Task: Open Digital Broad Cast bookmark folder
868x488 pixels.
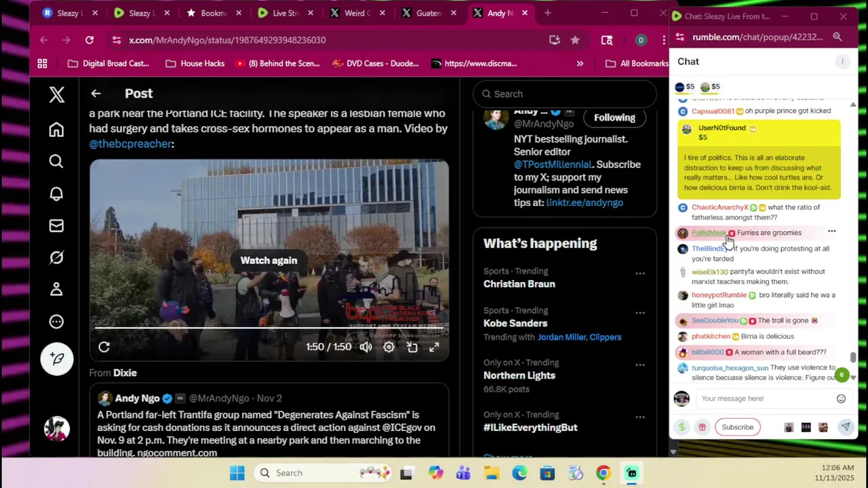Action: [x=108, y=64]
